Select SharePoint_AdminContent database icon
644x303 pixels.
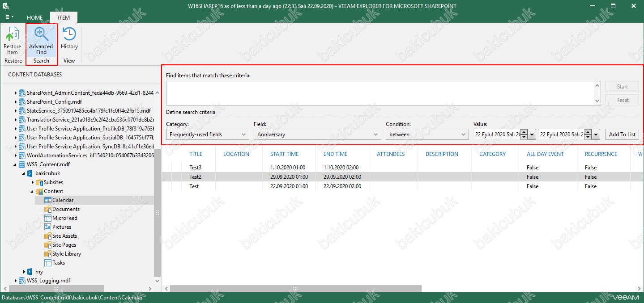coord(22,93)
